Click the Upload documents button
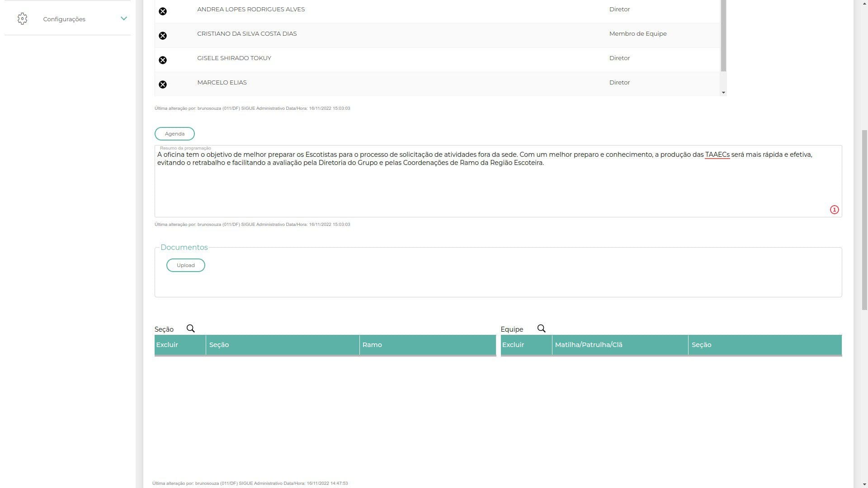The height and width of the screenshot is (488, 868). pyautogui.click(x=185, y=265)
